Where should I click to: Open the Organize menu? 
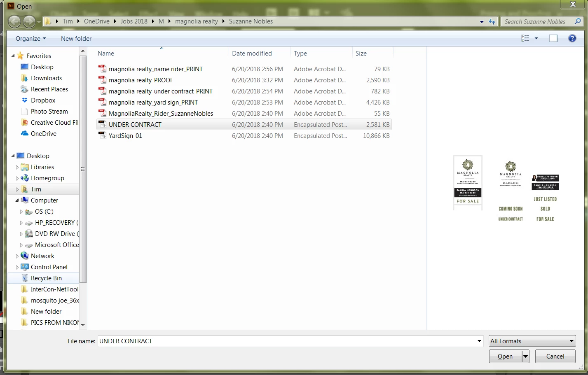tap(30, 38)
